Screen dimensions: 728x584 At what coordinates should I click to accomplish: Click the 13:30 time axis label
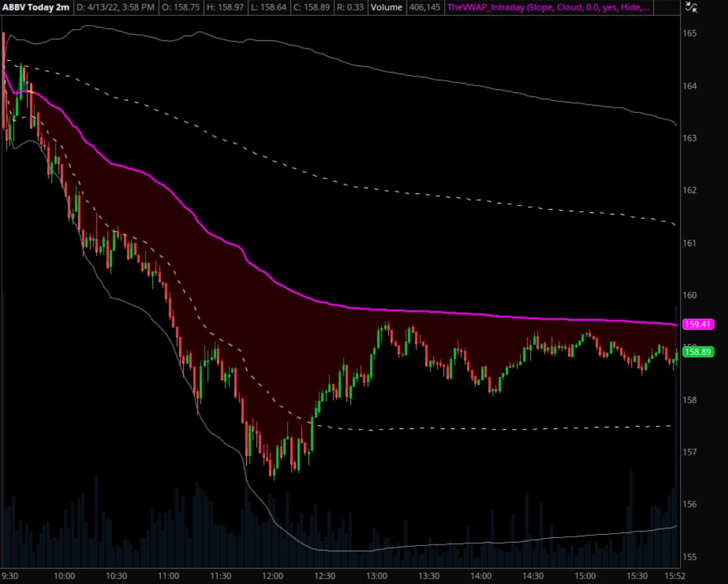click(x=429, y=576)
